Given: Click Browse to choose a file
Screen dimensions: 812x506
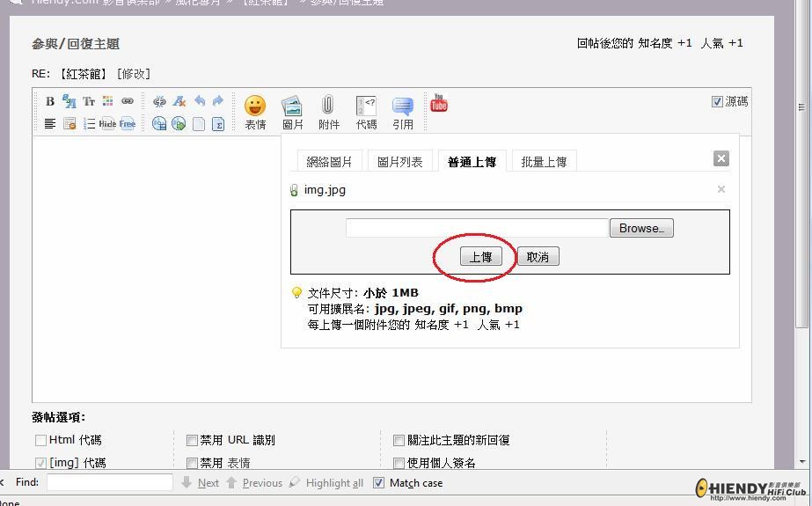Looking at the screenshot, I should 640,228.
